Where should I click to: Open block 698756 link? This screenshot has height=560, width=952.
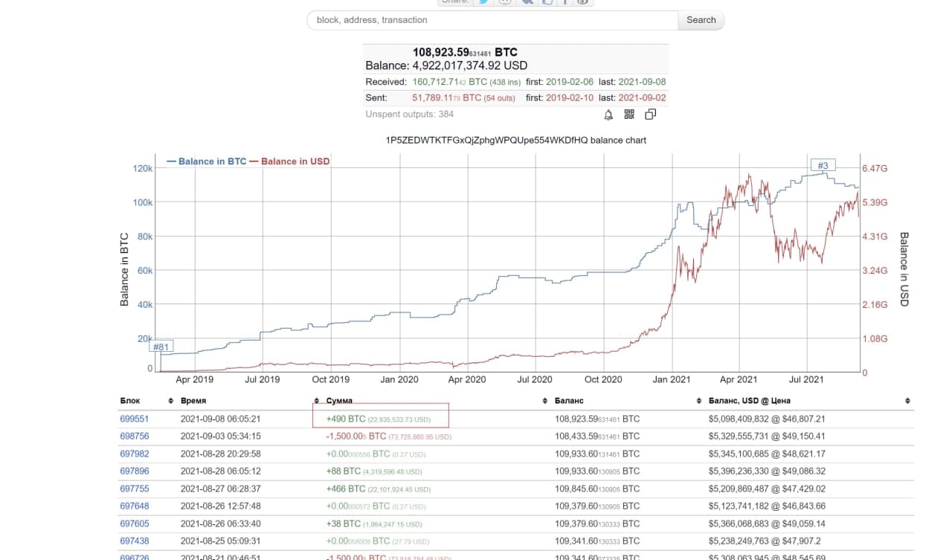click(x=135, y=437)
